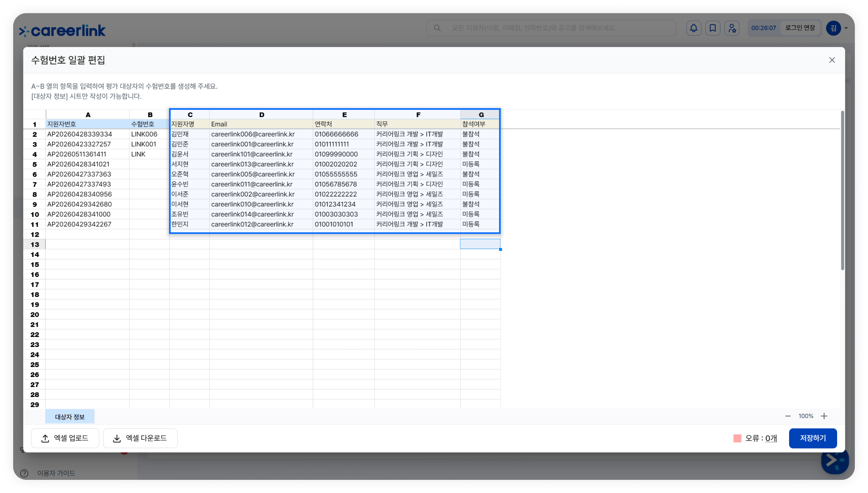This screenshot has width=868, height=493.
Task: Select column E header
Action: point(344,115)
